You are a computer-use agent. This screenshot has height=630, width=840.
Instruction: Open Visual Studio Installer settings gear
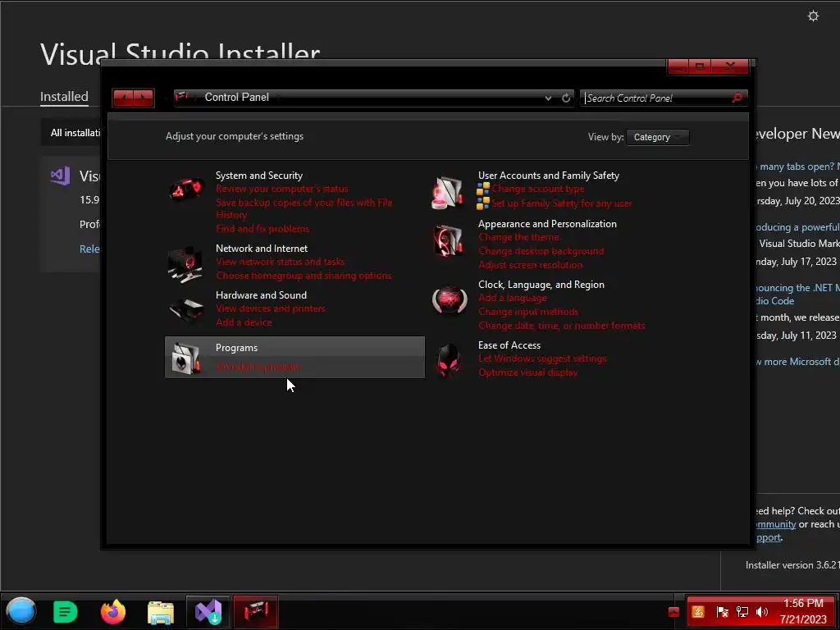point(813,16)
